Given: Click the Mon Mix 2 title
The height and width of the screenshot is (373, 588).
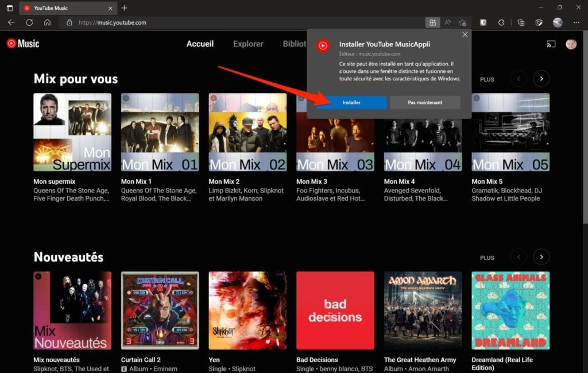Looking at the screenshot, I should pos(224,182).
